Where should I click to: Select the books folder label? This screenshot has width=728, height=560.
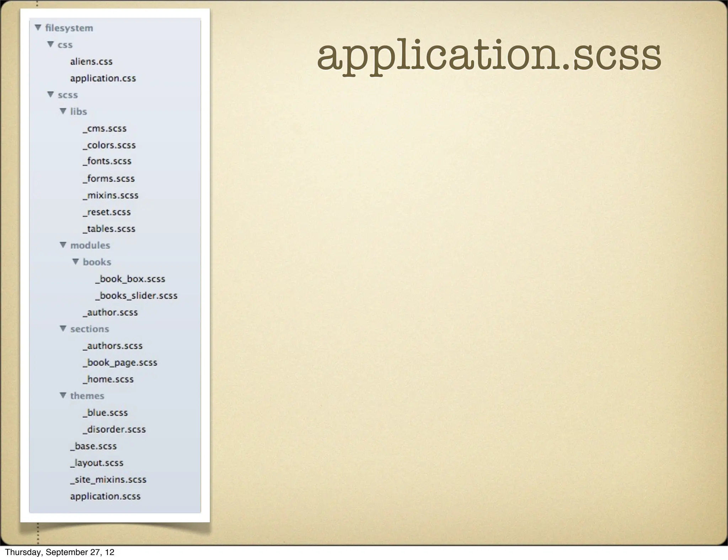(97, 262)
